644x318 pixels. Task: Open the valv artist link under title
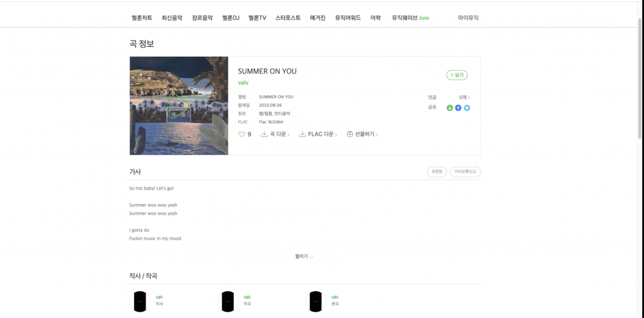coord(243,83)
